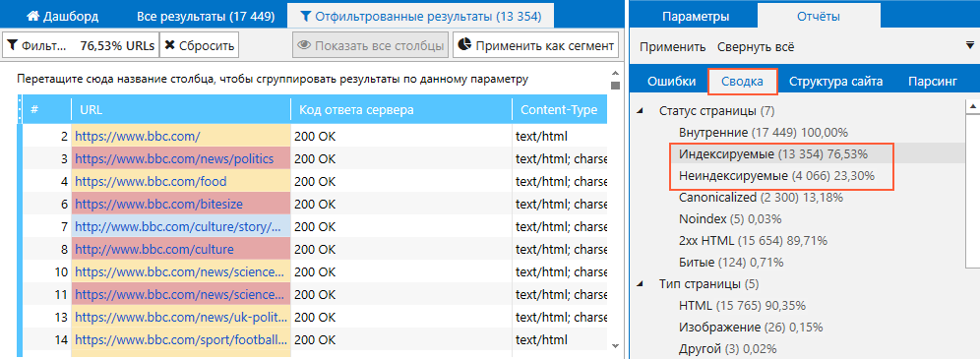Select Изображение (26) page type item
Screen dimensions: 980x359
click(751, 327)
